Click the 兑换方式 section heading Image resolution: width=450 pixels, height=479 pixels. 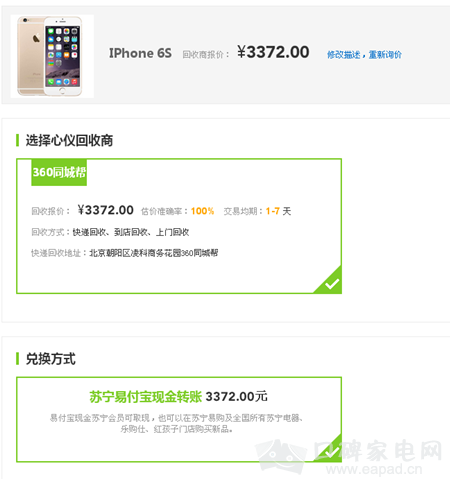(x=51, y=359)
